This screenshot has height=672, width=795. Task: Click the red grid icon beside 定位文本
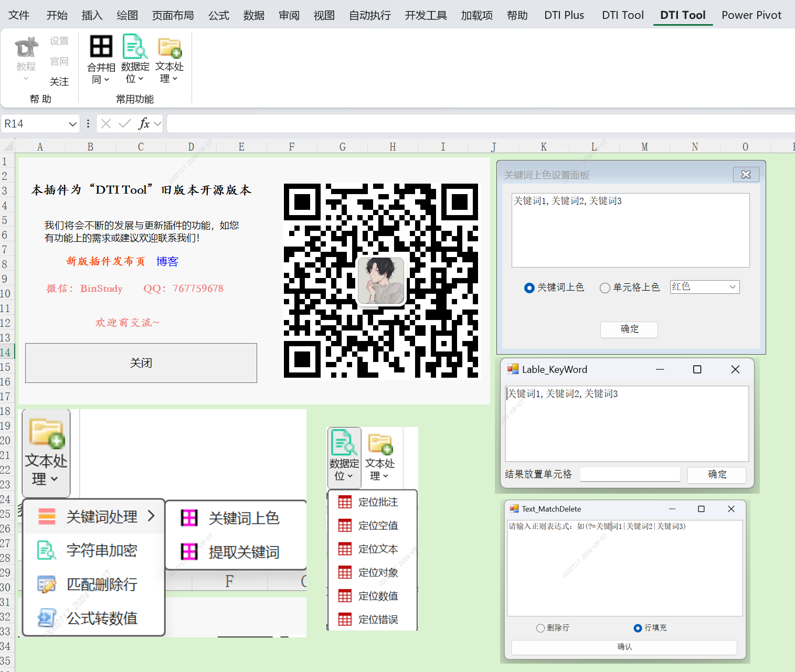coord(345,549)
